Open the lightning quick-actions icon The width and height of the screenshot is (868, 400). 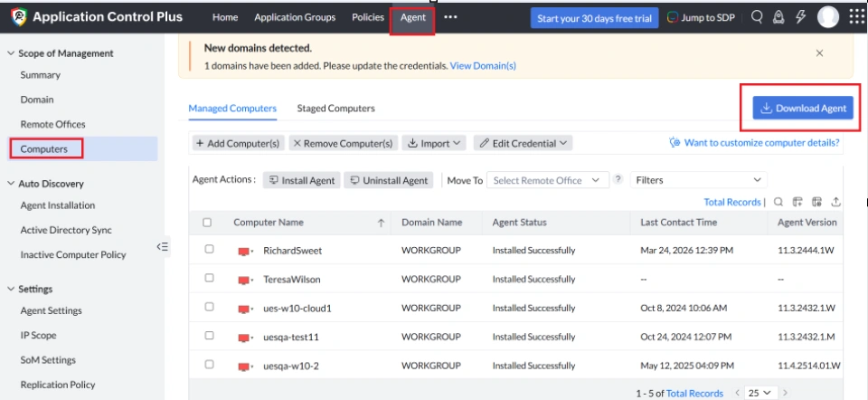click(800, 17)
